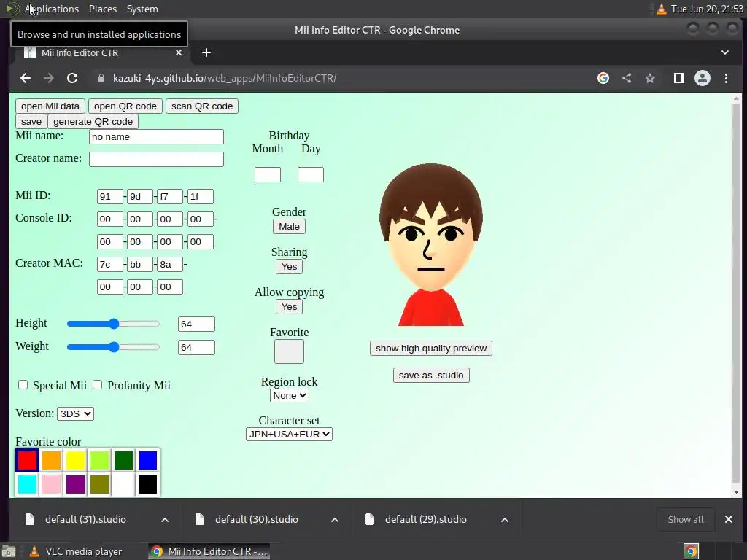The image size is (747, 560).
Task: Open the Google icon in address bar
Action: tap(603, 78)
